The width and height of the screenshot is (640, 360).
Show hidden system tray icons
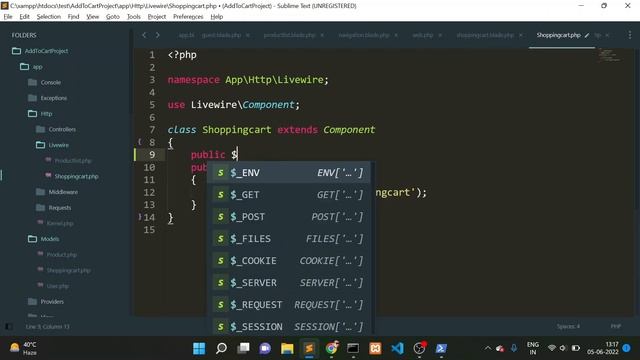coord(488,348)
